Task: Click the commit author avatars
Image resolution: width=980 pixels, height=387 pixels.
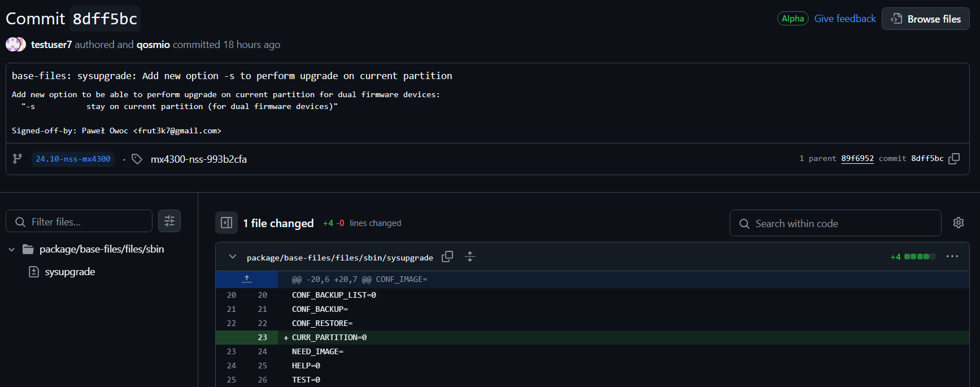Action: click(15, 45)
